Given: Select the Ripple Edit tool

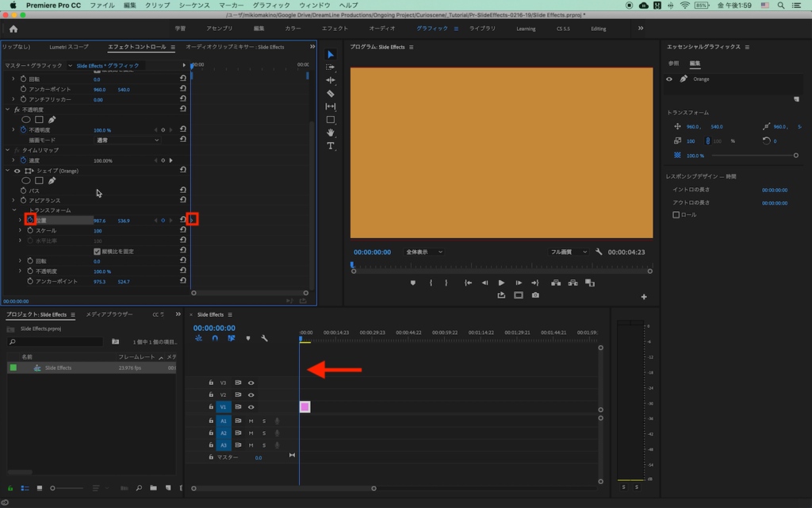Looking at the screenshot, I should (331, 80).
